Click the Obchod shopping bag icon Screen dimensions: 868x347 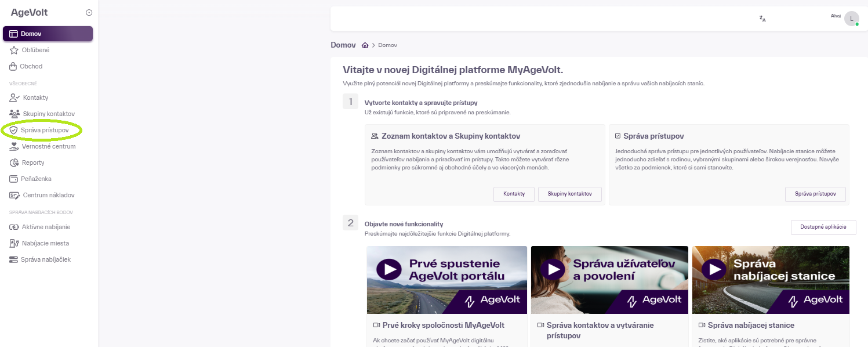[x=14, y=66]
